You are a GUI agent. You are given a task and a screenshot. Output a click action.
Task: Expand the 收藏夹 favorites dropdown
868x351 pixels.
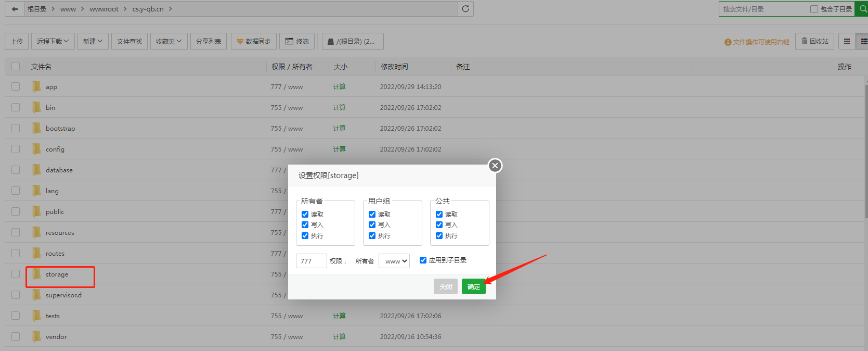click(169, 41)
